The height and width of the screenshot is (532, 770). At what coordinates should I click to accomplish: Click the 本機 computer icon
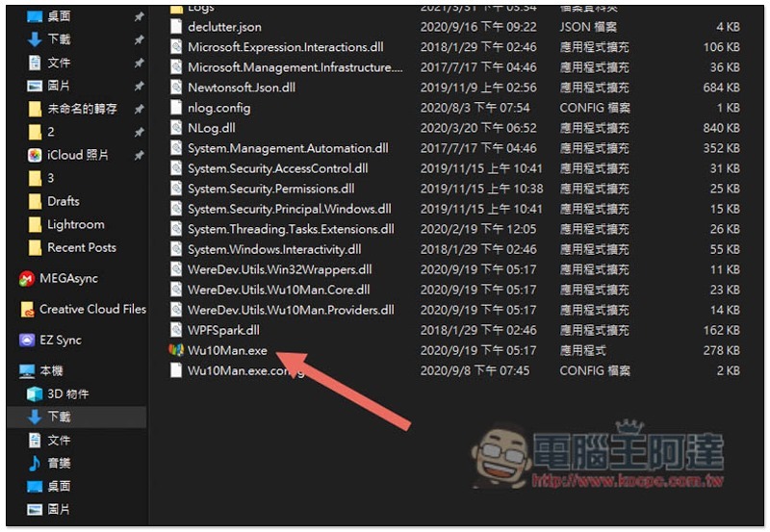[x=27, y=371]
